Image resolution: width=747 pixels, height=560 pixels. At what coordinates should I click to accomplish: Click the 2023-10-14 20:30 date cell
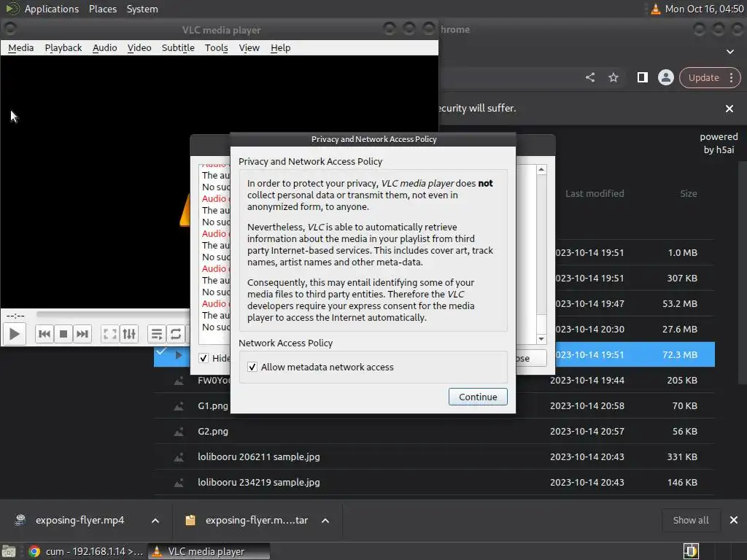pos(589,329)
